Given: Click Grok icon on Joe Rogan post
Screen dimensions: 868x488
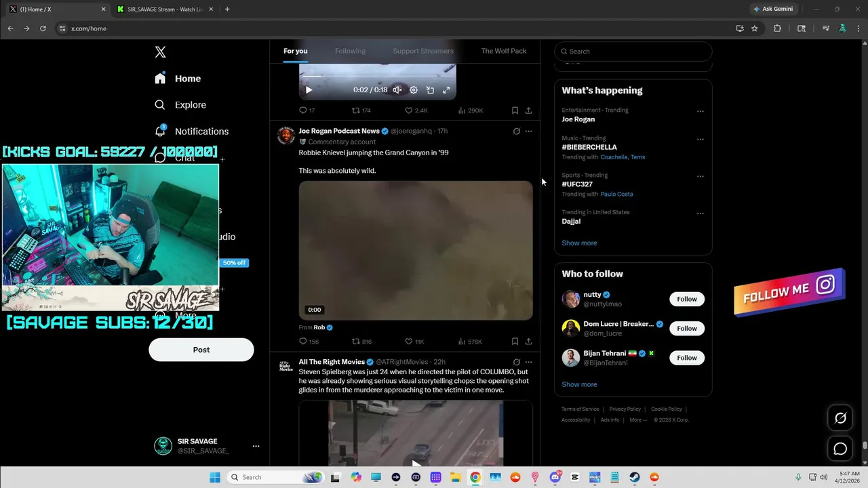Looking at the screenshot, I should (516, 131).
